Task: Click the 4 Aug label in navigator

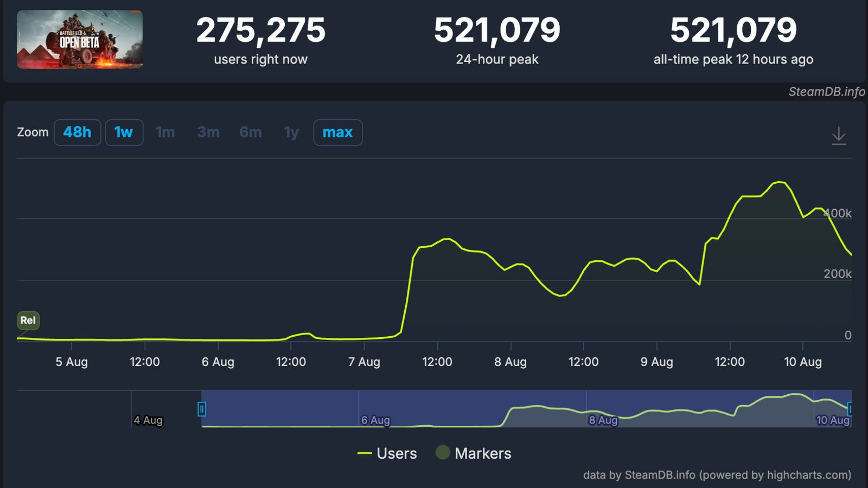Action: (148, 420)
